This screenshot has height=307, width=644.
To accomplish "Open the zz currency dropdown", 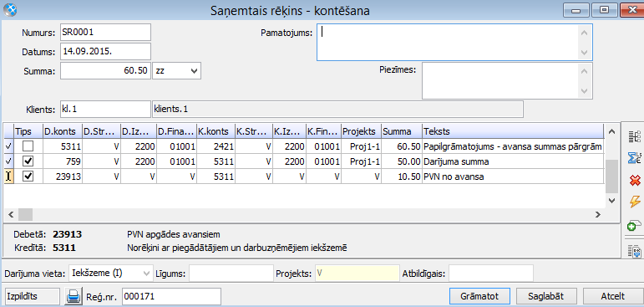I will pos(195,71).
